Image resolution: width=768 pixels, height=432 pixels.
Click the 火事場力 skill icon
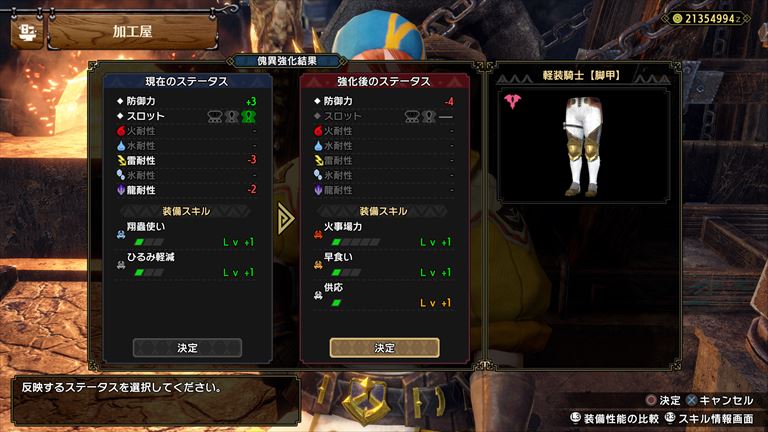(x=318, y=234)
